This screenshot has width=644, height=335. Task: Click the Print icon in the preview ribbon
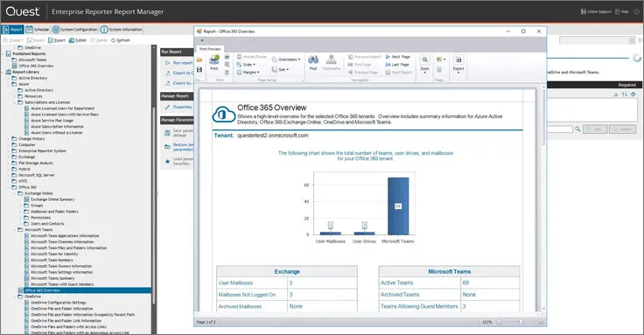tap(214, 60)
